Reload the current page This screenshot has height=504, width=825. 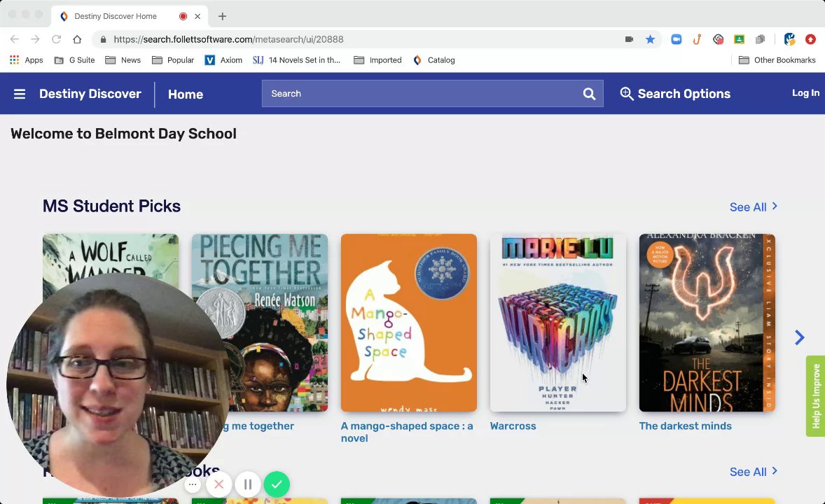click(x=56, y=39)
